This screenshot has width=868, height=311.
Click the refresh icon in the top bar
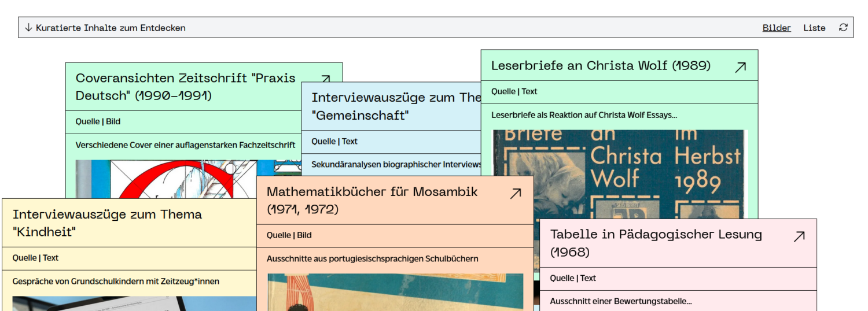843,27
